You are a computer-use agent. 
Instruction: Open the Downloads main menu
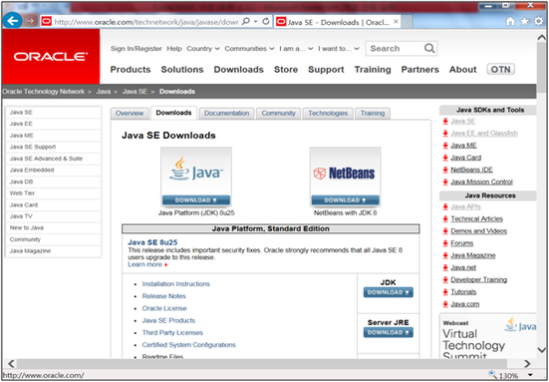238,70
